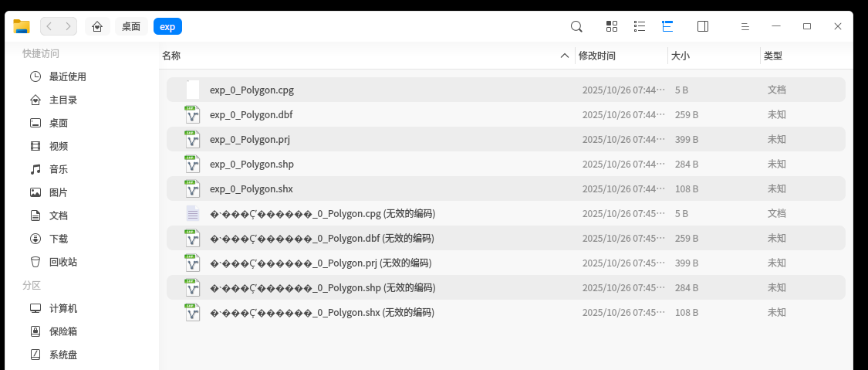This screenshot has width=868, height=370.
Task: Open 系统盘 in the sidebar
Action: [x=81, y=355]
